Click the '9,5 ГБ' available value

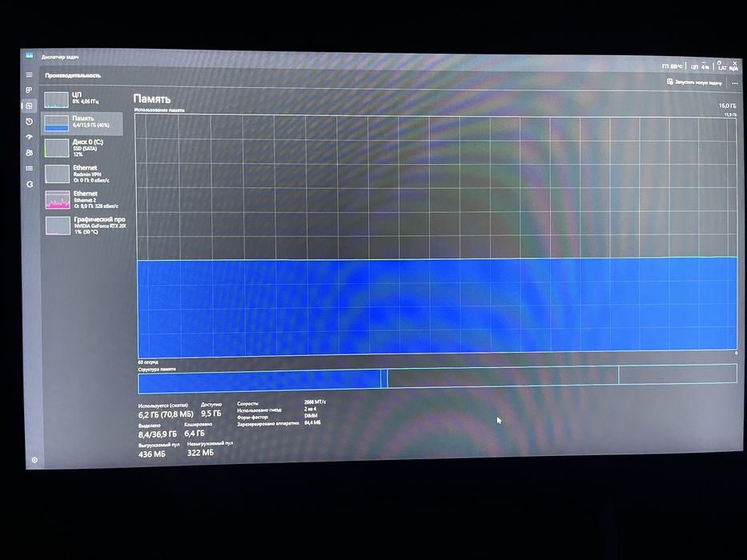pos(211,414)
